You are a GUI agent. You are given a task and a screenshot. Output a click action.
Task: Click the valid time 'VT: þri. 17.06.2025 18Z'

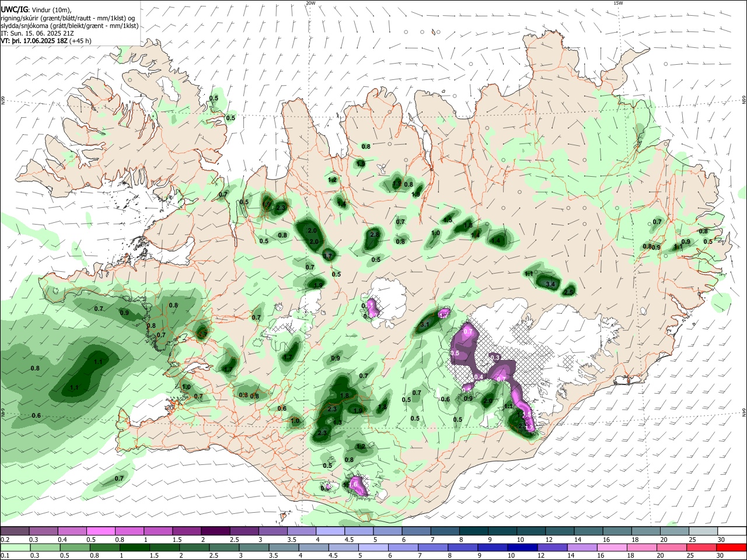pos(34,41)
